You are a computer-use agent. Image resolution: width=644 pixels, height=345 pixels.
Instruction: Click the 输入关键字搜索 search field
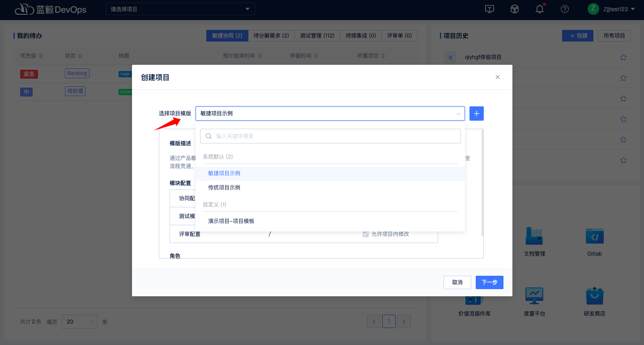(x=330, y=136)
